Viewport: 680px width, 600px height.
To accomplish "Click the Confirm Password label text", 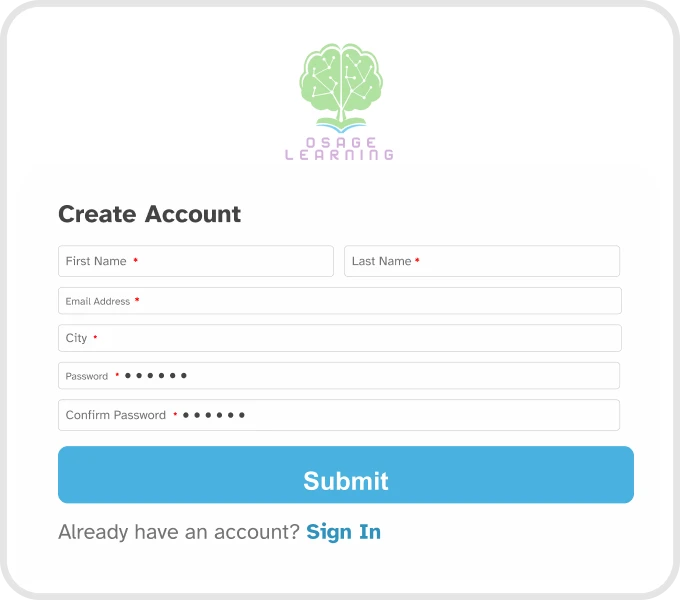I will point(116,415).
